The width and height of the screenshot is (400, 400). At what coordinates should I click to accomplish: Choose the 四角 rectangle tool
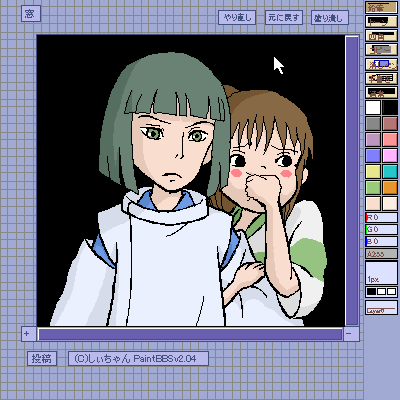(x=381, y=36)
